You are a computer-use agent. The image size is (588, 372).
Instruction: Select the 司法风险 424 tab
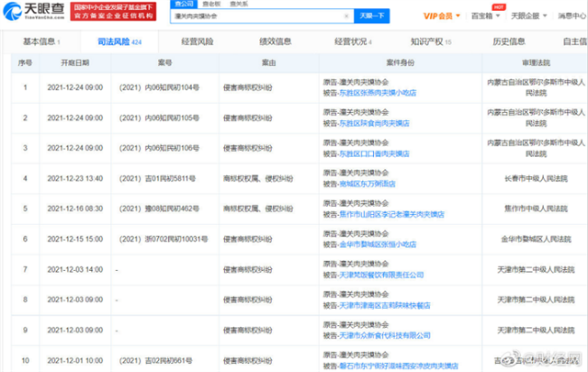[119, 41]
